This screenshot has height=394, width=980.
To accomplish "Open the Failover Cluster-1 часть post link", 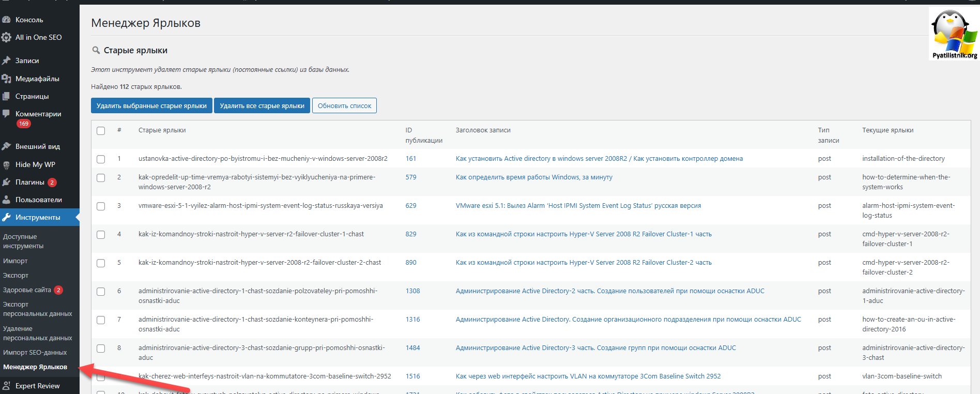I will pos(584,234).
